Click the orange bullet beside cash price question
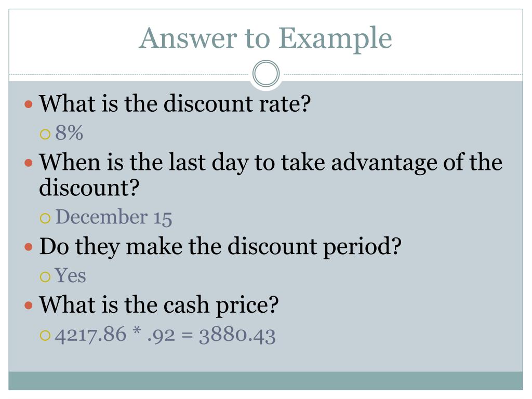 coord(29,305)
